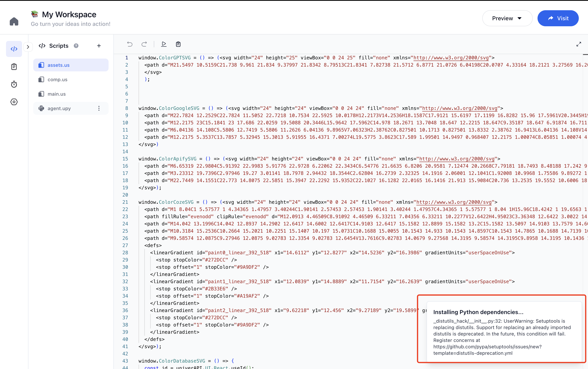588x369 pixels.
Task: Open the timer sidebar icon
Action: (x=14, y=84)
